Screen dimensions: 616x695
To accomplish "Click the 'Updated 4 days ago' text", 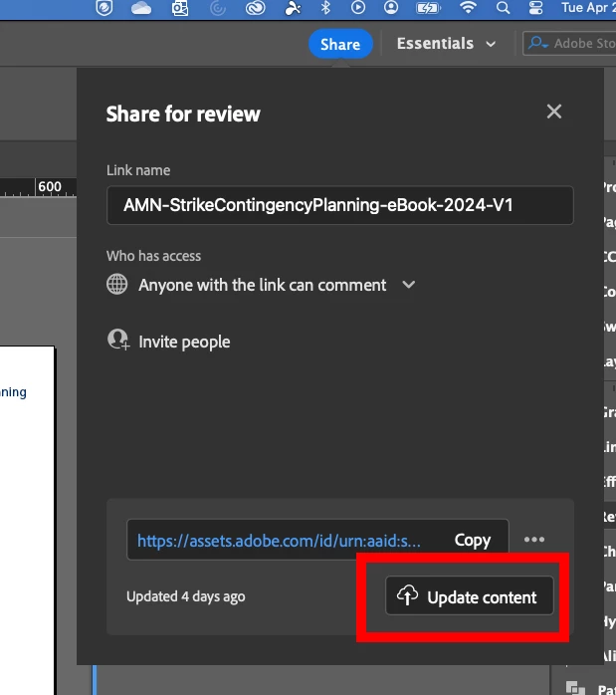I will (185, 596).
